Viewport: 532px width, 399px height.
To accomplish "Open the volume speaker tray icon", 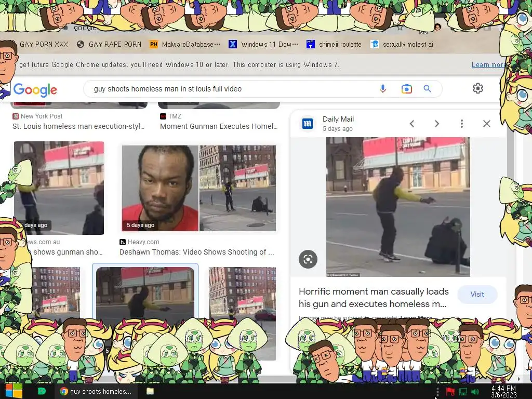I will (475, 392).
